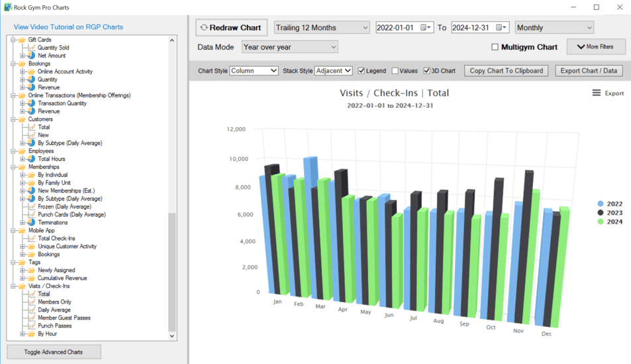
Task: Collapse the Memberships tree node
Action: tap(13, 167)
